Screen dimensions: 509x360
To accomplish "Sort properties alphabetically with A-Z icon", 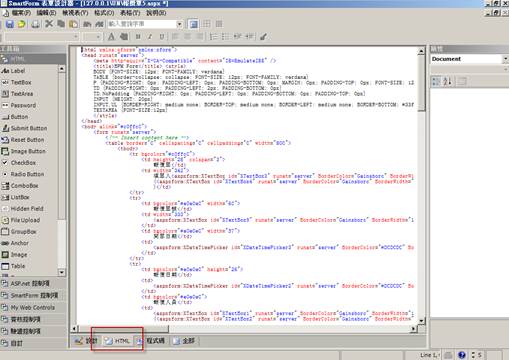I will pos(447,81).
